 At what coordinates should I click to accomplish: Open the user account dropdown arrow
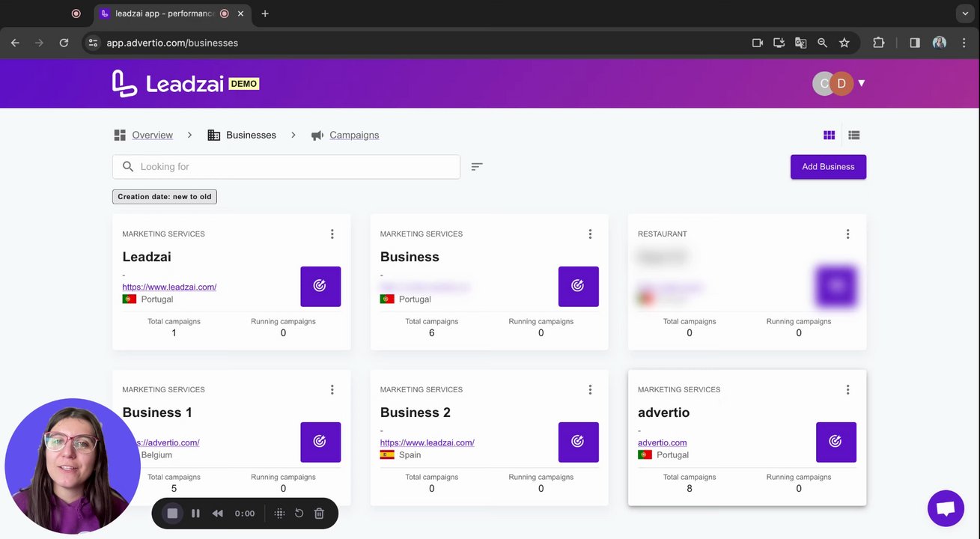[x=862, y=83]
